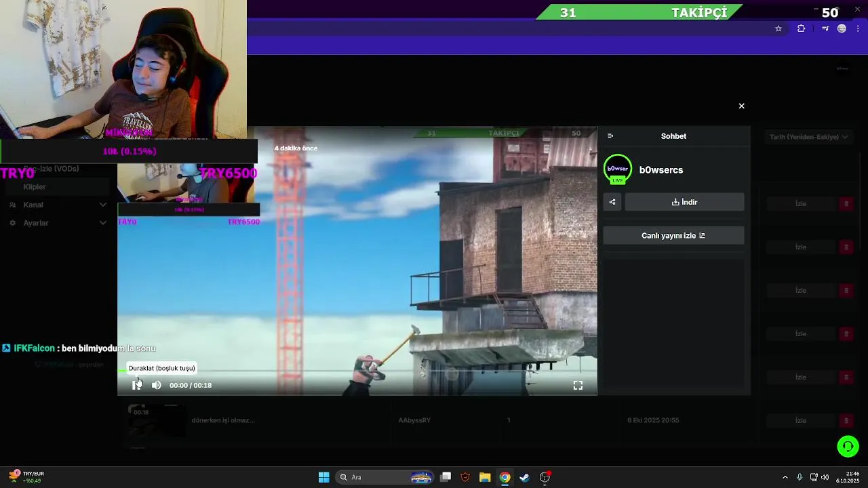Select the clip title dönerken işi olmaz...
Screen dimensions: 868x488
[x=223, y=420]
